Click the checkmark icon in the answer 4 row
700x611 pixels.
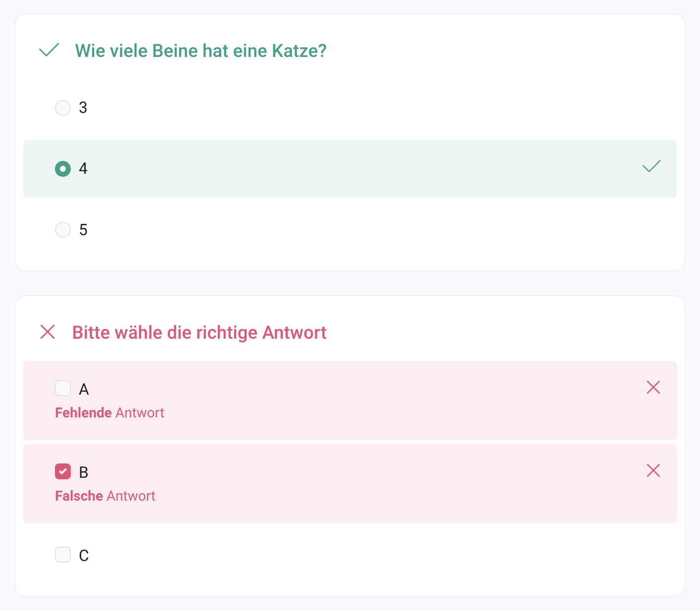click(x=651, y=166)
